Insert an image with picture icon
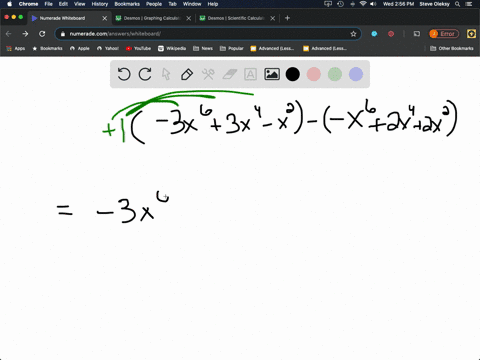Screen dimensions: 480x360 coord(272,74)
